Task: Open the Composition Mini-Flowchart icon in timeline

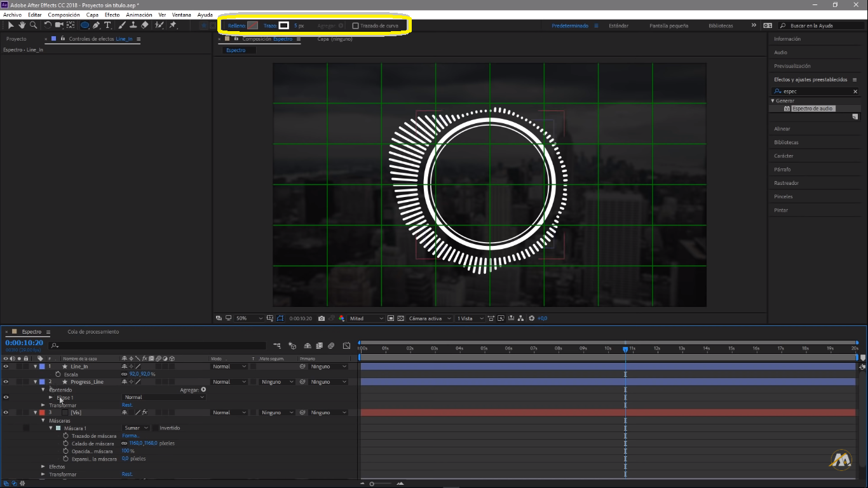Action: [x=278, y=346]
